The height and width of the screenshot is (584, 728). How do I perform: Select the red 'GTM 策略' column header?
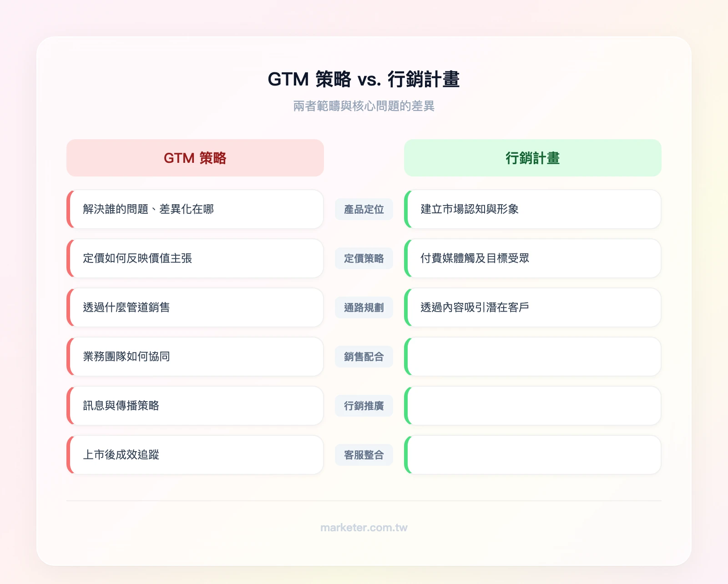click(195, 158)
